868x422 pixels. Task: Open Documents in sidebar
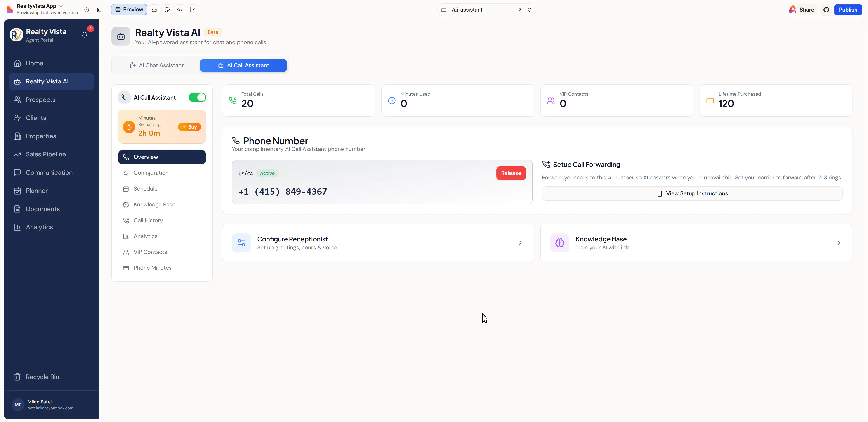coord(51,209)
